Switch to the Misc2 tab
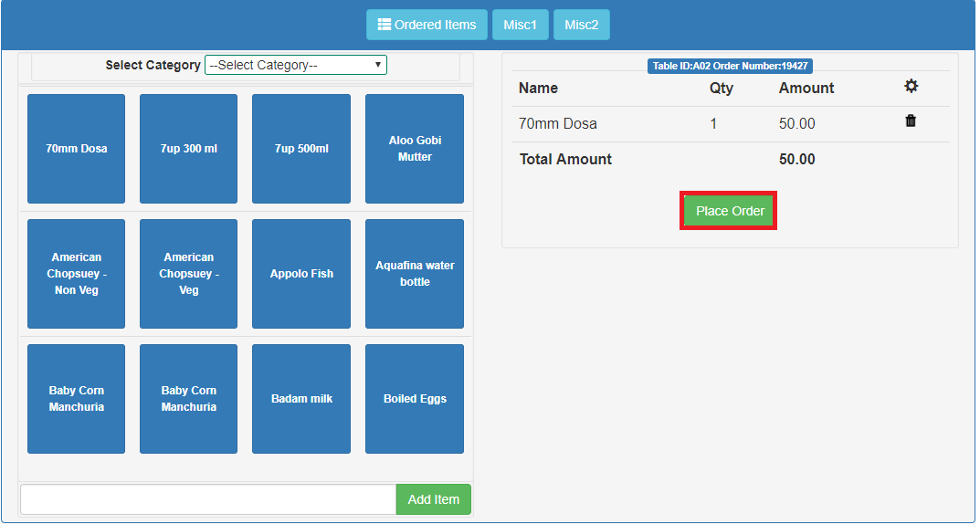This screenshot has width=980, height=524. [x=581, y=25]
